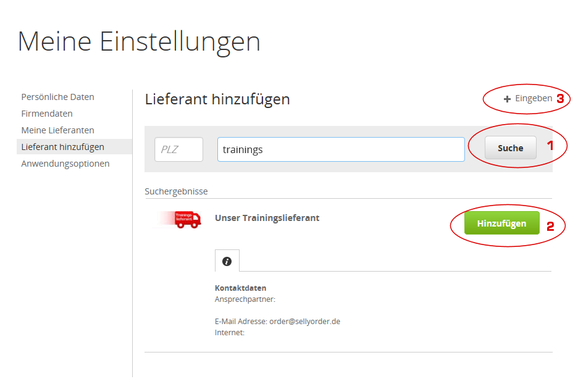Viewport: 578px width, 392px height.
Task: Open Anwendungsoptionen in the sidebar
Action: (x=65, y=164)
